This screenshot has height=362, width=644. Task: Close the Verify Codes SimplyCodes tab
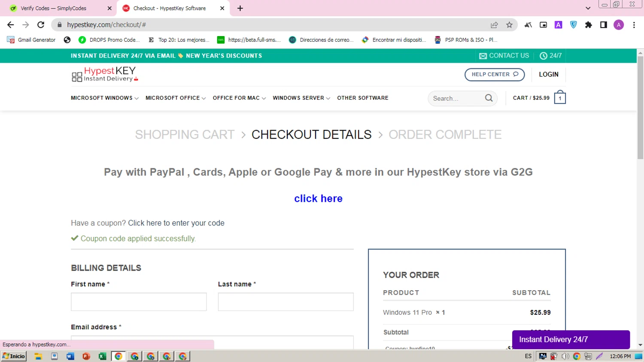click(109, 8)
